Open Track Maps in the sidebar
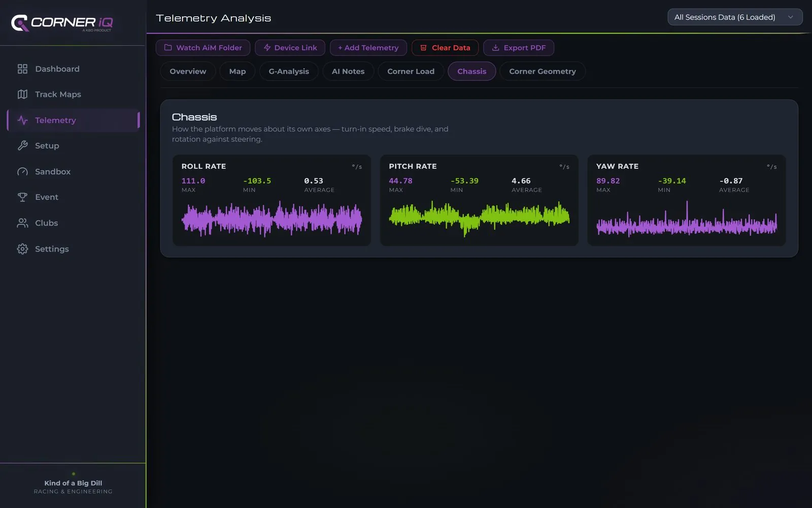Screen dimensions: 812x508 point(73,94)
